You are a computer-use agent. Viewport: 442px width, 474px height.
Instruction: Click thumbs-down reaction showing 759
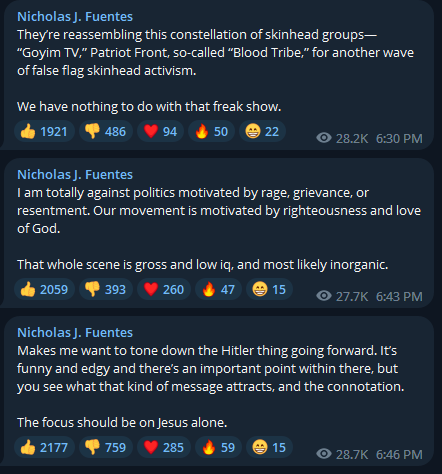[106, 448]
